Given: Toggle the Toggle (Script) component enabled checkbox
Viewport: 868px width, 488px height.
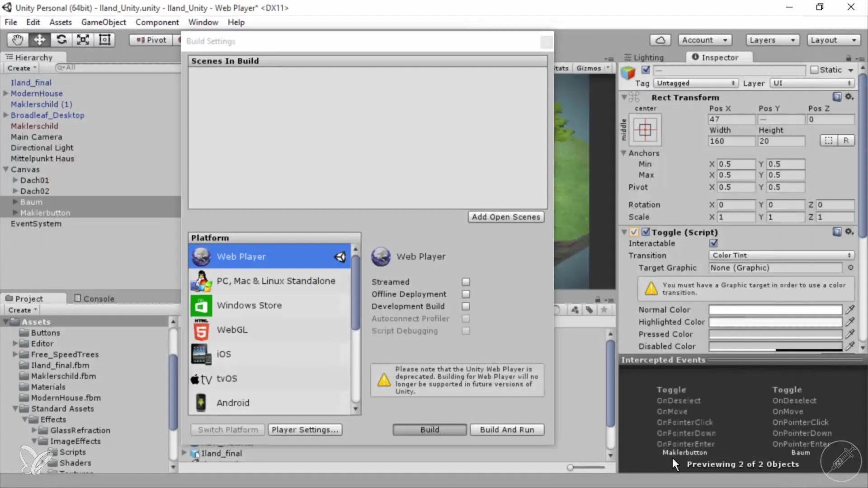Looking at the screenshot, I should [646, 232].
